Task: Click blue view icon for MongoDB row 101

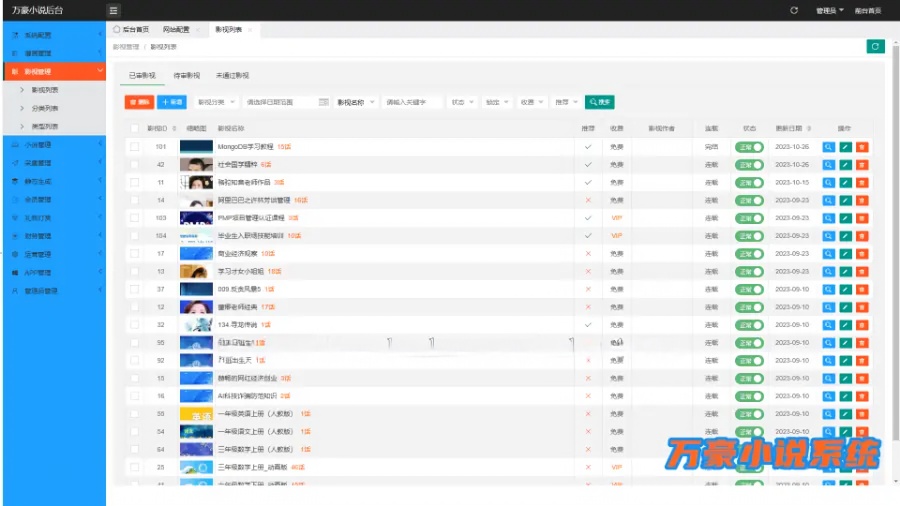Action: pos(828,147)
